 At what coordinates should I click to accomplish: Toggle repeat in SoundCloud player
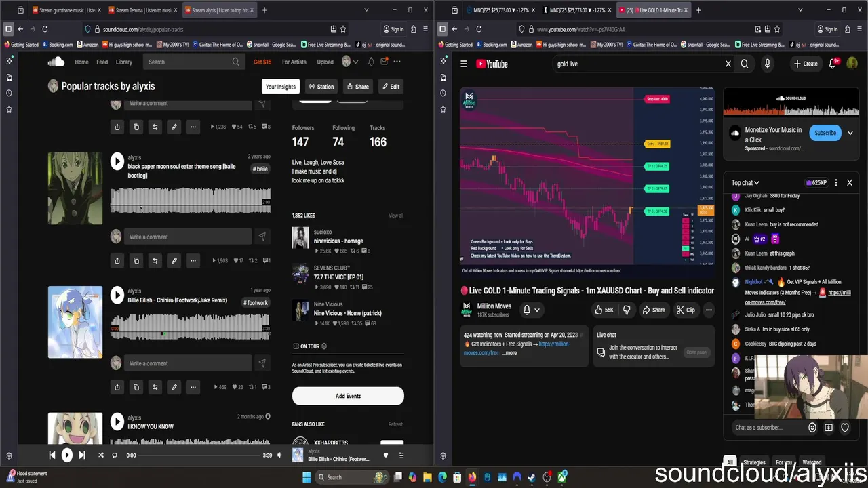pyautogui.click(x=115, y=455)
